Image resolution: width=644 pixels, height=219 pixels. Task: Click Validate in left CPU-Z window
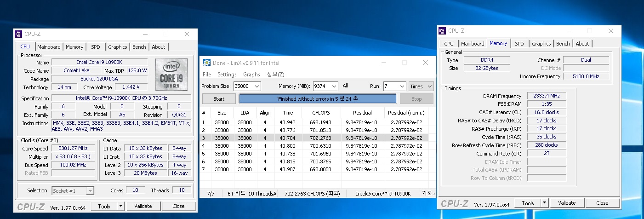[143, 206]
